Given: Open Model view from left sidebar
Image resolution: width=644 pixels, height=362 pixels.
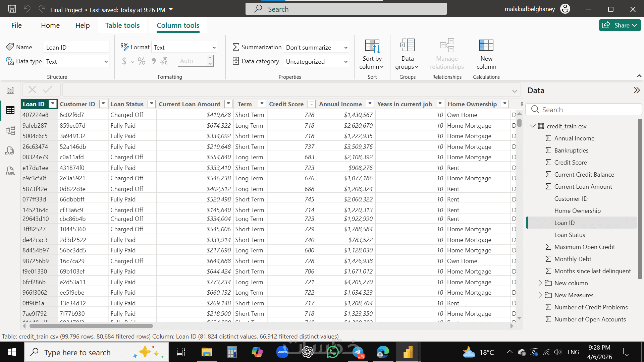Looking at the screenshot, I should tap(10, 130).
